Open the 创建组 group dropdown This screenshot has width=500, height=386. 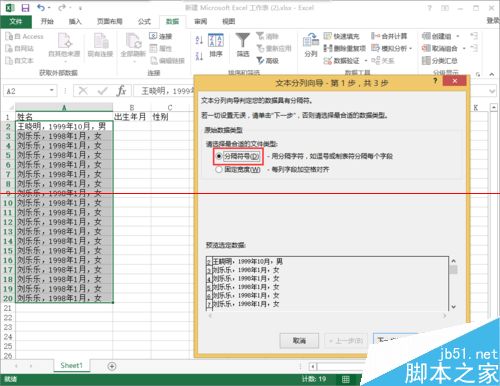point(458,36)
